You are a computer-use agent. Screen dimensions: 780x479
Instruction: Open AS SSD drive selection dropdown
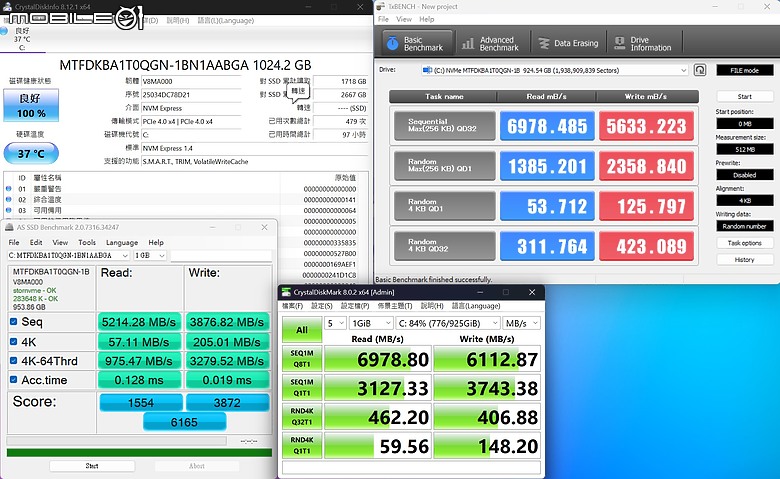[69, 255]
